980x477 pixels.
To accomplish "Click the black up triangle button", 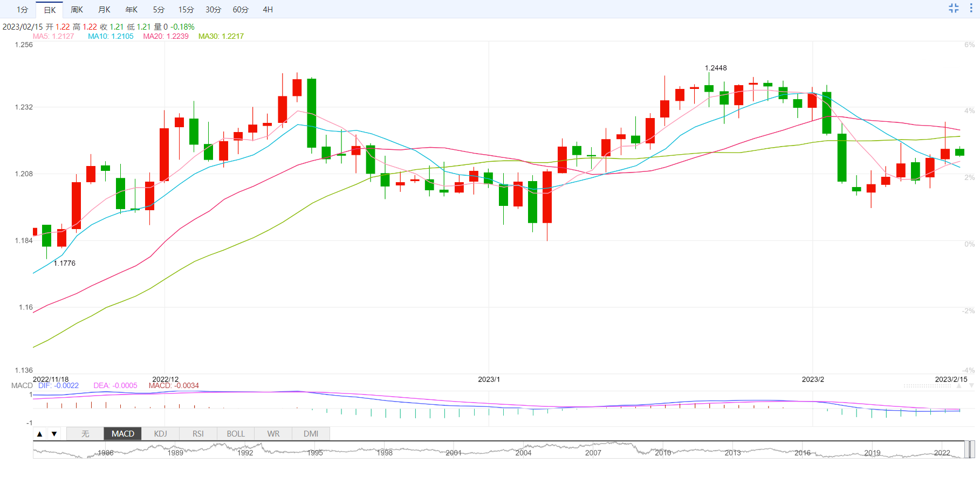I will [39, 434].
